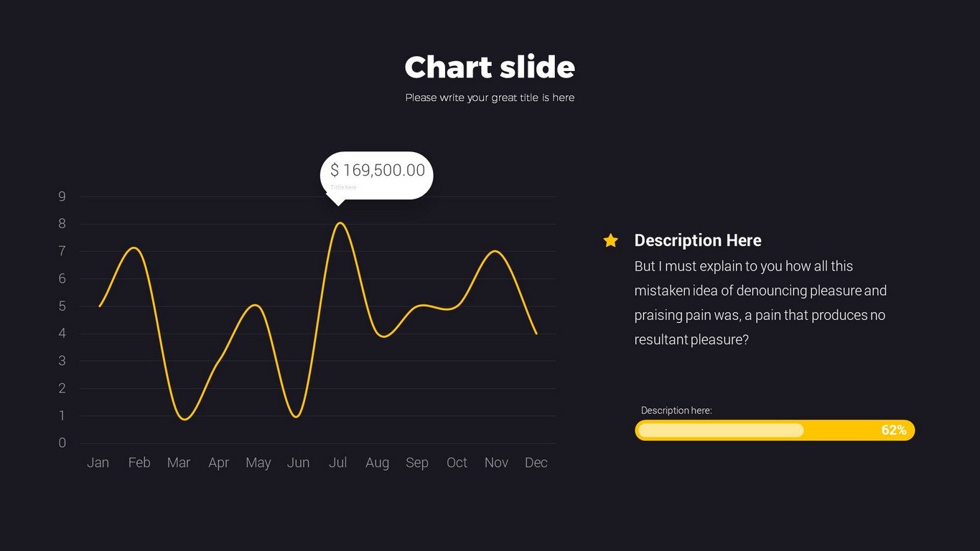Select the Oct axis label
The image size is (980, 551).
[457, 463]
